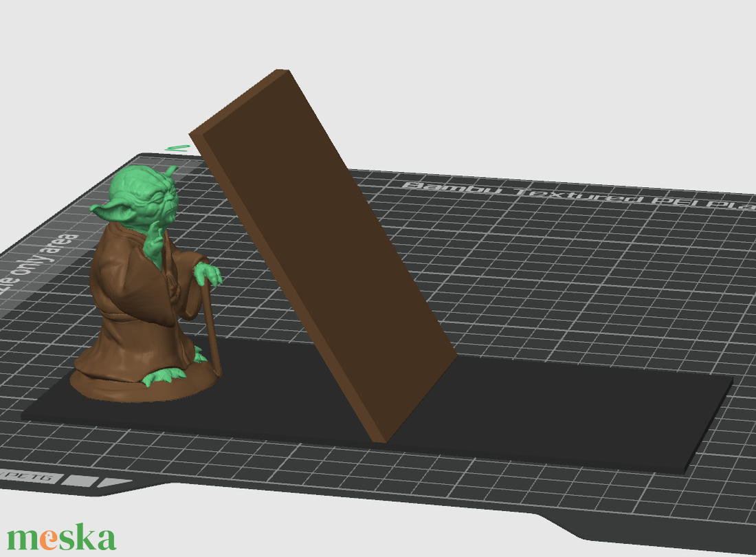The height and width of the screenshot is (557, 756).
Task: Click the square marker beside PETG
Action: click(82, 481)
